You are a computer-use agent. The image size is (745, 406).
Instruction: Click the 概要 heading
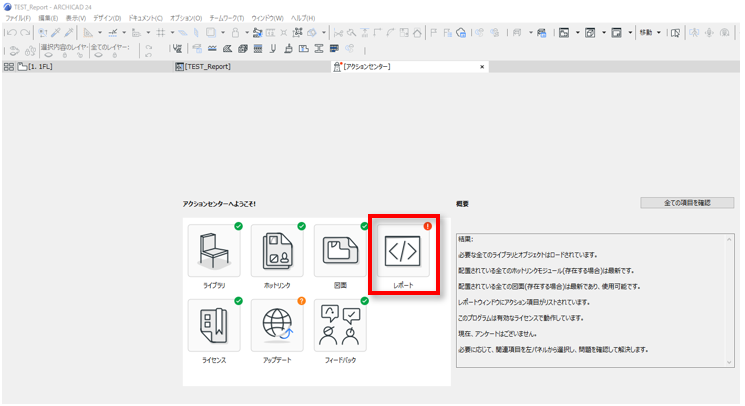[x=462, y=204]
